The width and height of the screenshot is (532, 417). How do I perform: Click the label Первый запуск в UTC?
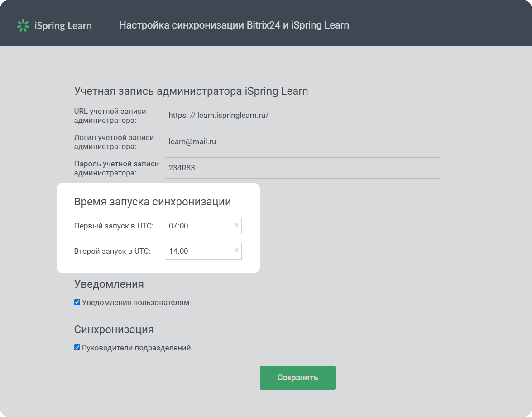pos(114,226)
